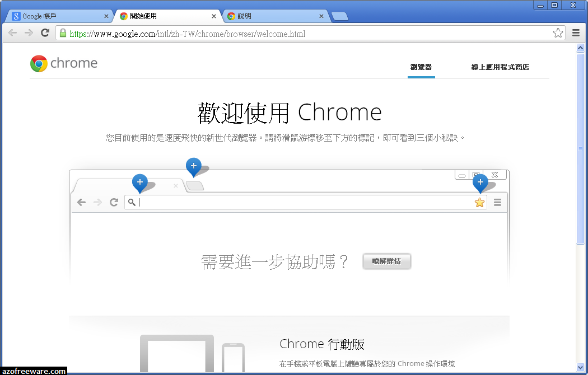Switch to the Google 帳戶 tab

(56, 16)
